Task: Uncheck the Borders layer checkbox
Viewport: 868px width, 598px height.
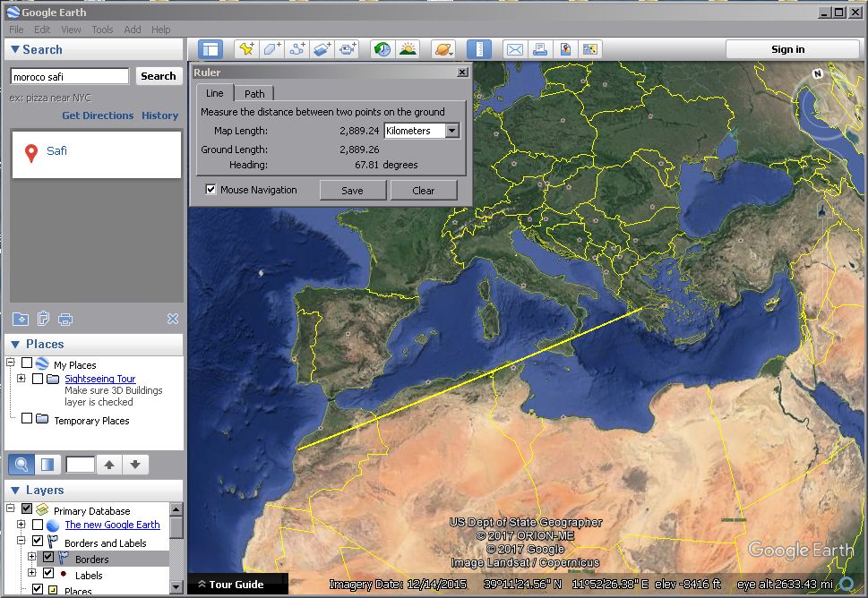Action: click(48, 557)
